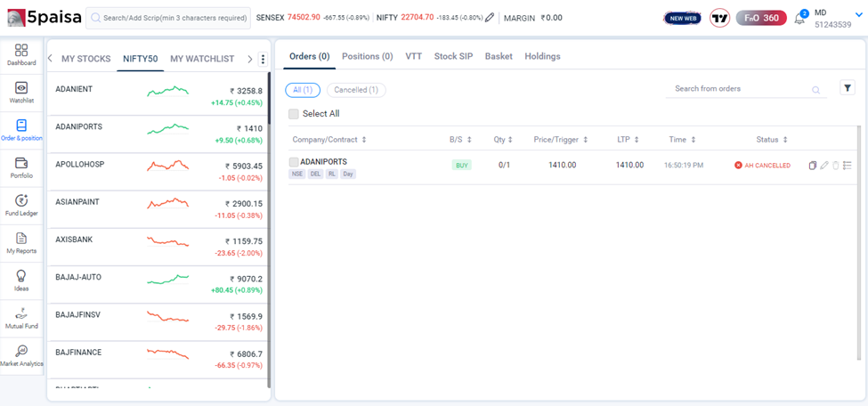This screenshot has height=406, width=868.
Task: Select BAJFINANCE in the watchlist
Action: pos(158,360)
